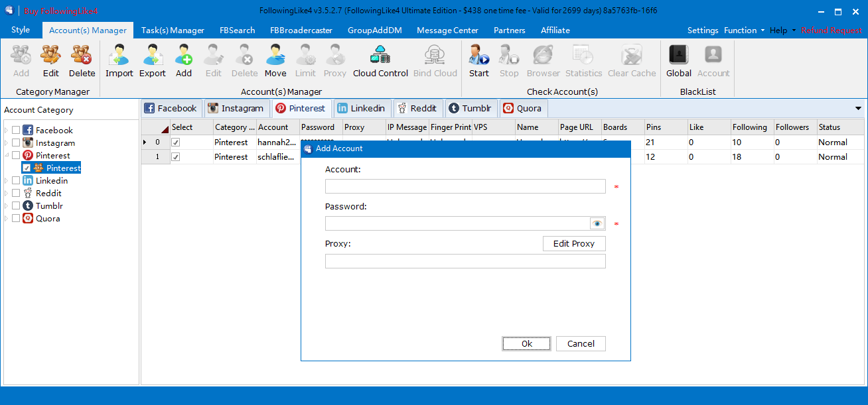This screenshot has height=405, width=868.
Task: Select the Instagram platform tab
Action: coord(236,108)
